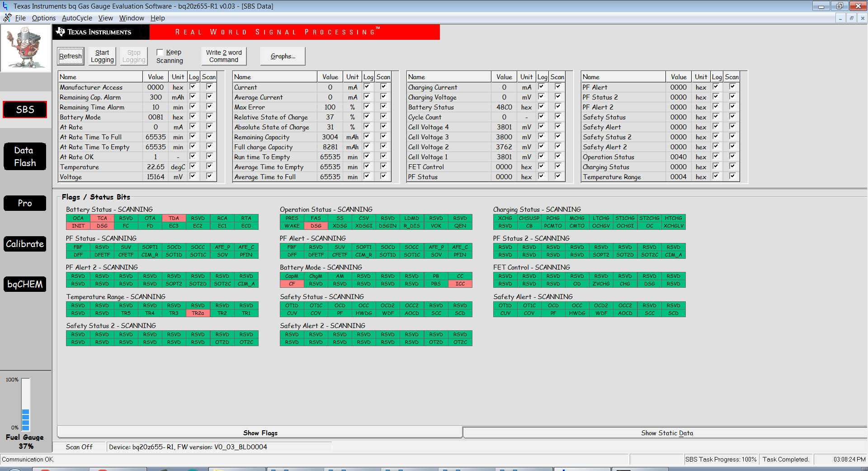Click the Battery Status value 48C0

pyautogui.click(x=504, y=107)
